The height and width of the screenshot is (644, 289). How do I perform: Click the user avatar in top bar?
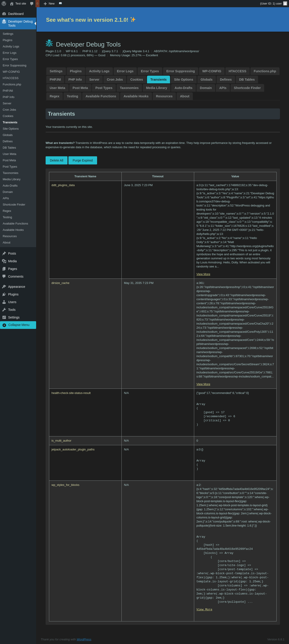(x=285, y=3)
